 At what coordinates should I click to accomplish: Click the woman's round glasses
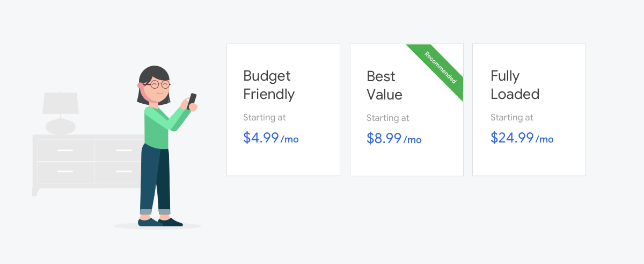pyautogui.click(x=158, y=85)
